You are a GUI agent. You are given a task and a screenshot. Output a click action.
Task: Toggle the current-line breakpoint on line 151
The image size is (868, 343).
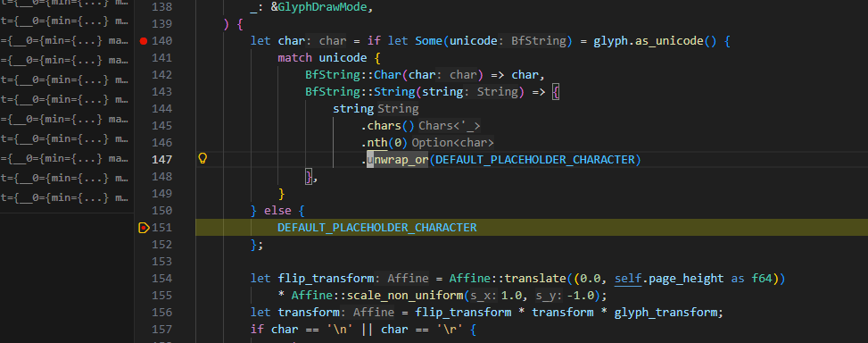tap(144, 228)
